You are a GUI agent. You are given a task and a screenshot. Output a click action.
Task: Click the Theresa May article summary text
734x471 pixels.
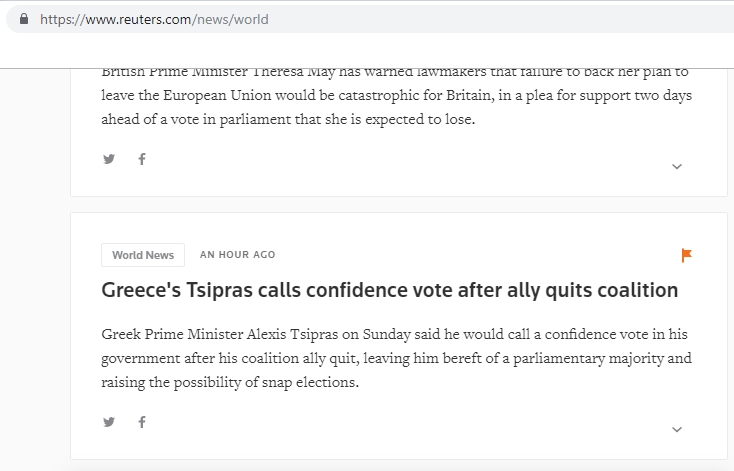pos(396,96)
